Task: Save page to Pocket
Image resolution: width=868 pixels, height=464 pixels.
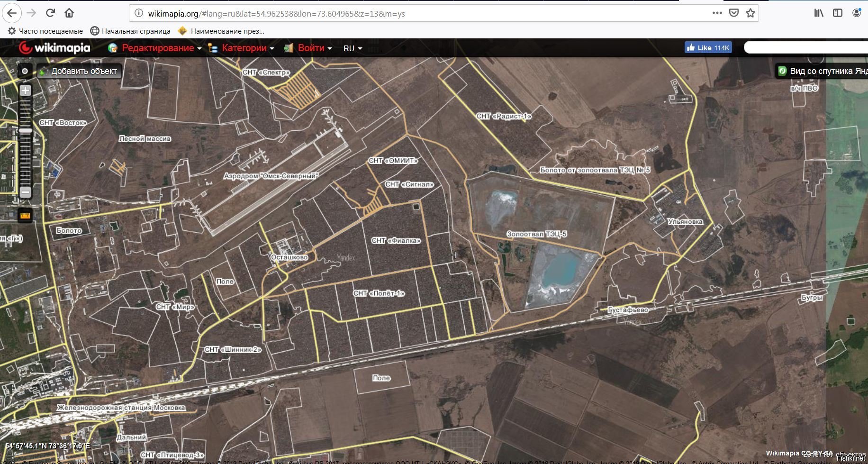Action: click(734, 13)
